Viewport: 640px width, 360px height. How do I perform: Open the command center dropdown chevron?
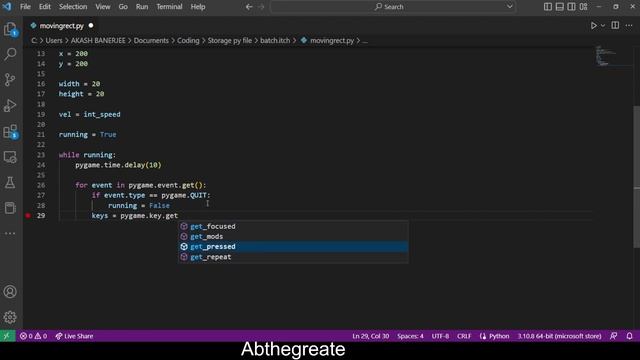point(510,7)
